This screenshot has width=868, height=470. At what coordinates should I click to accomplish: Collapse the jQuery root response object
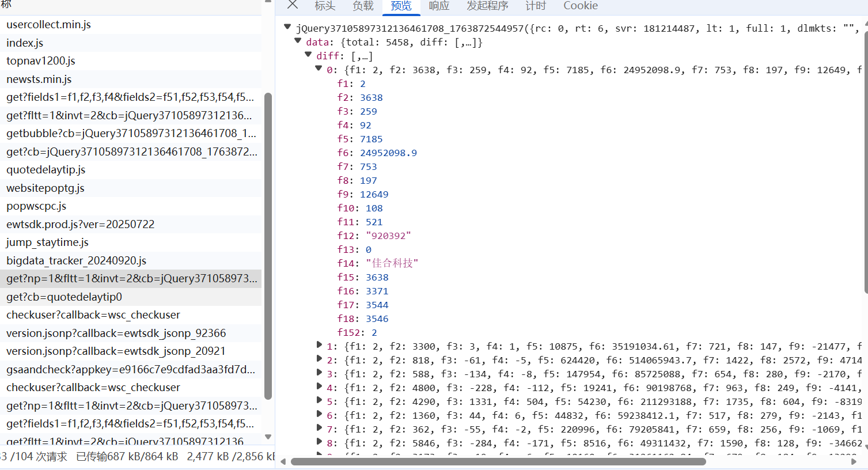[x=287, y=26]
